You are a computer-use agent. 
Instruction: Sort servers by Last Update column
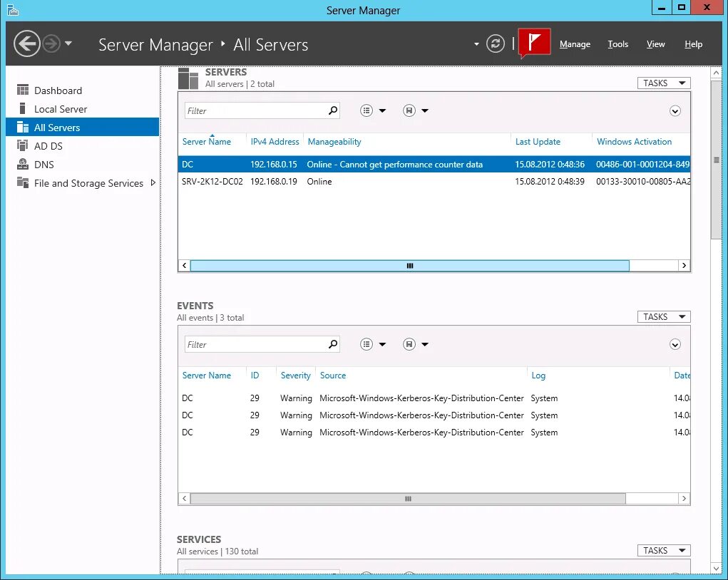click(538, 142)
